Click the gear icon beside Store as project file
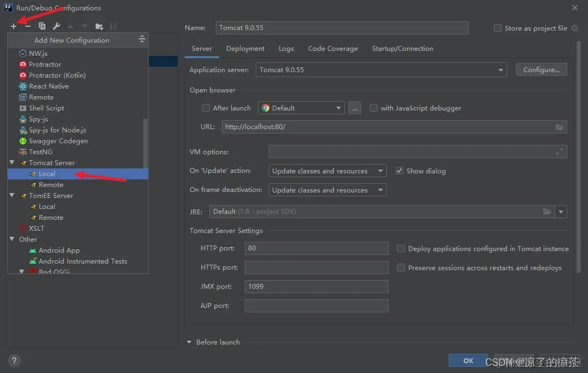588x373 pixels. [x=574, y=28]
